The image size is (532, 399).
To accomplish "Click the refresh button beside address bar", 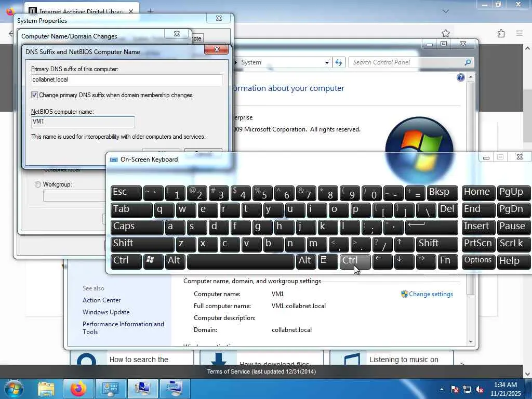I will pos(339,62).
